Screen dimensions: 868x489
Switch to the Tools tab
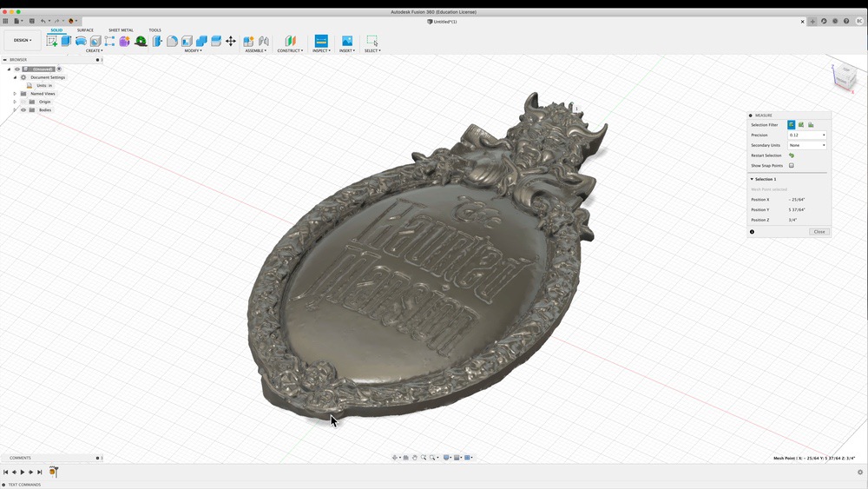155,30
